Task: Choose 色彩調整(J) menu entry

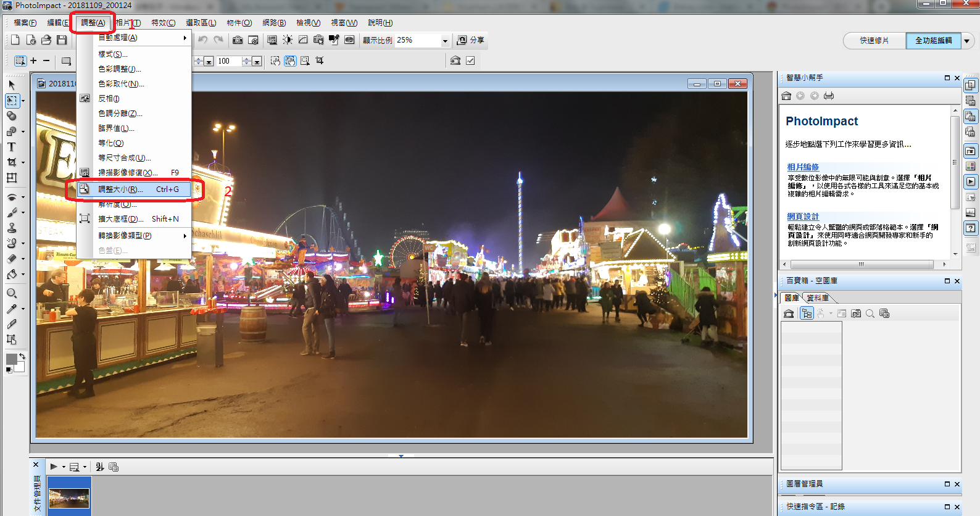Action: (134, 69)
